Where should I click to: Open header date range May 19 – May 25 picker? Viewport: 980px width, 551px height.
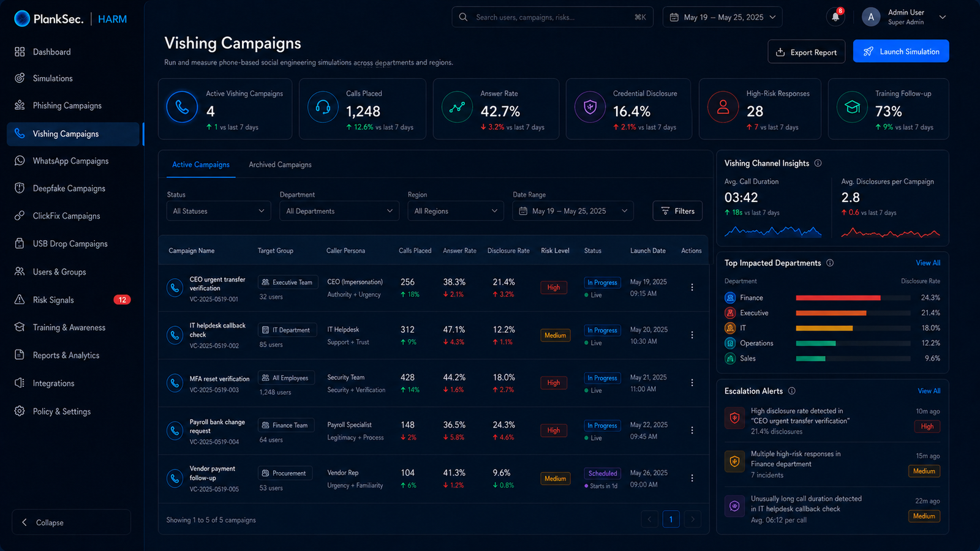click(x=722, y=17)
